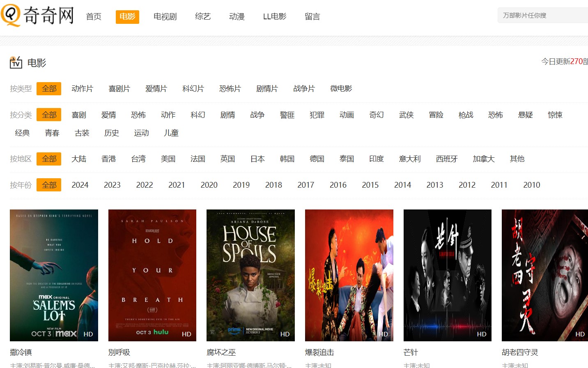Filter by type 科幻片
Image resolution: width=588 pixels, height=368 pixels.
point(193,89)
